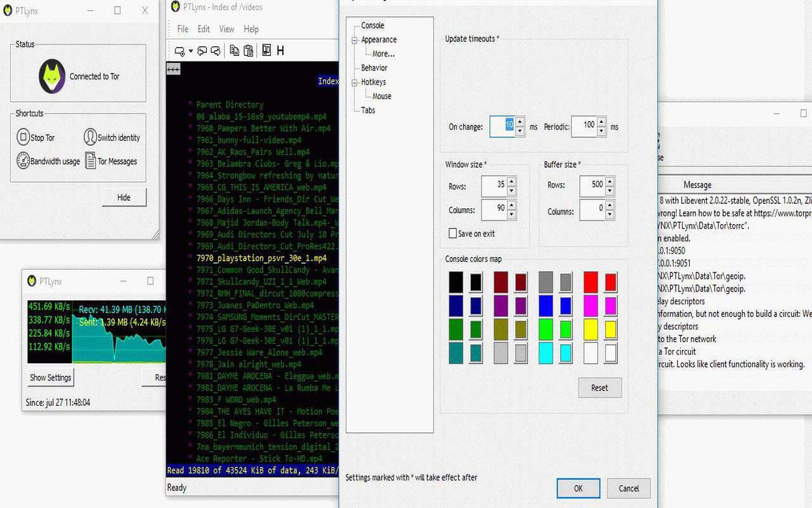Collapse the Hotkeys tree node
Screen dimensions: 812x508
pos(355,82)
